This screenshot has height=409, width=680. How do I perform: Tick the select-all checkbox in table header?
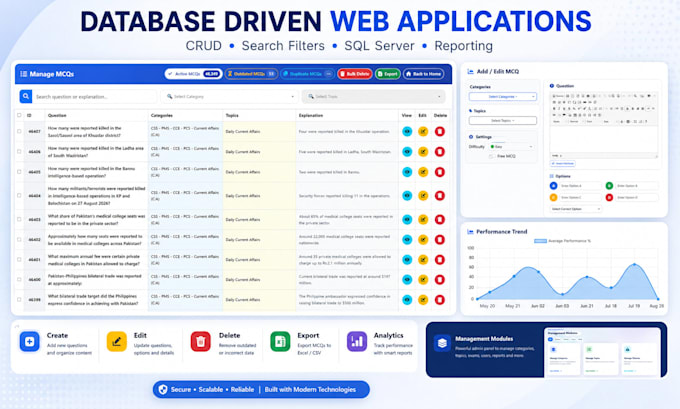coord(19,115)
